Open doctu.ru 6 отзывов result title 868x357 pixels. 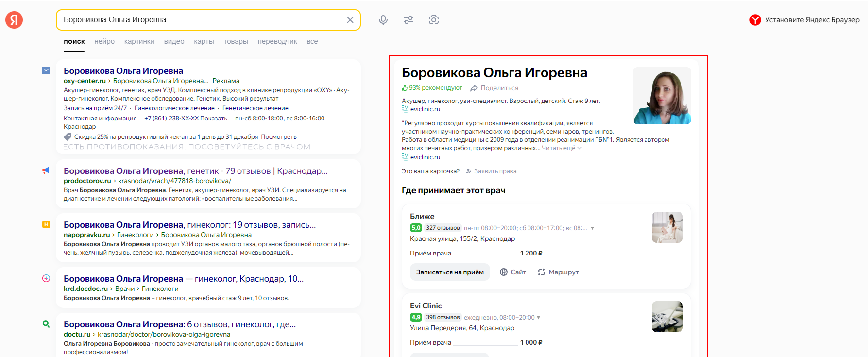point(180,324)
